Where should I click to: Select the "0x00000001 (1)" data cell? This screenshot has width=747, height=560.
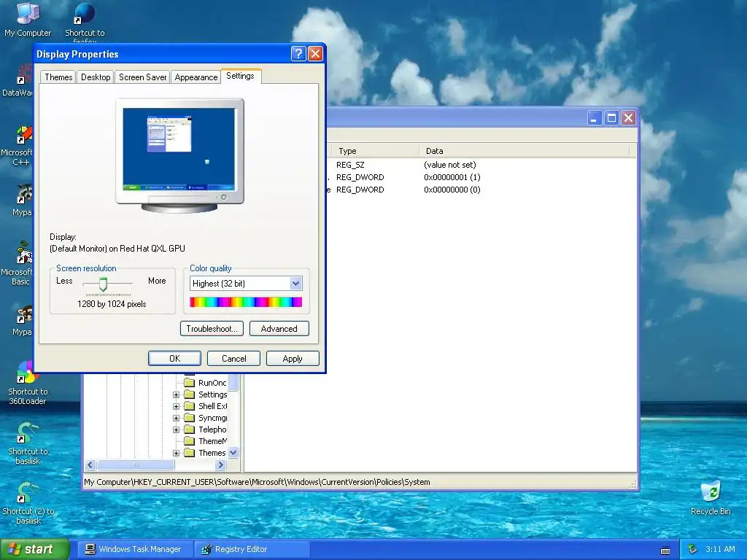tap(452, 177)
